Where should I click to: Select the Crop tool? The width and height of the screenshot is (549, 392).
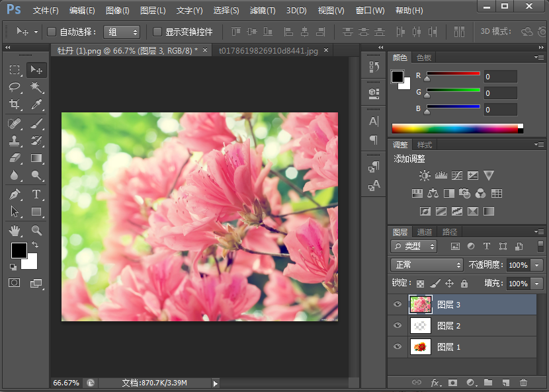(15, 104)
